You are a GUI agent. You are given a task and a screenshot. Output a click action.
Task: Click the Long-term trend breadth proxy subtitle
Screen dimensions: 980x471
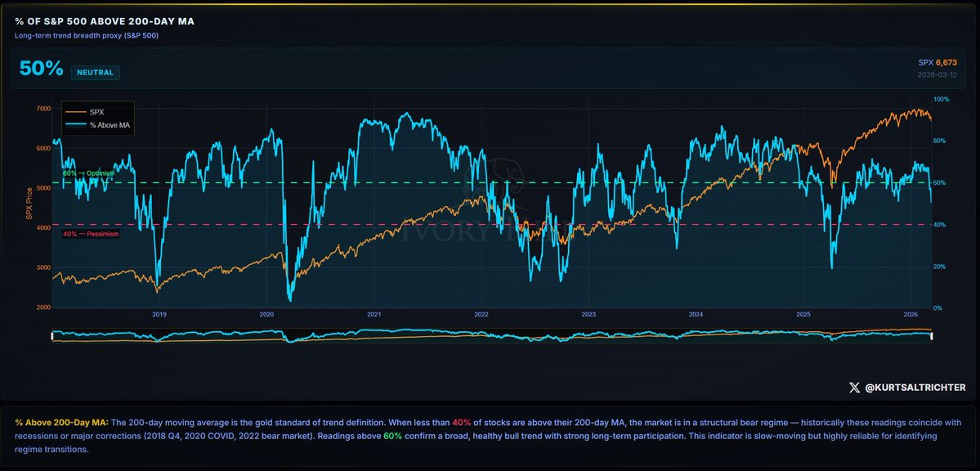point(87,36)
